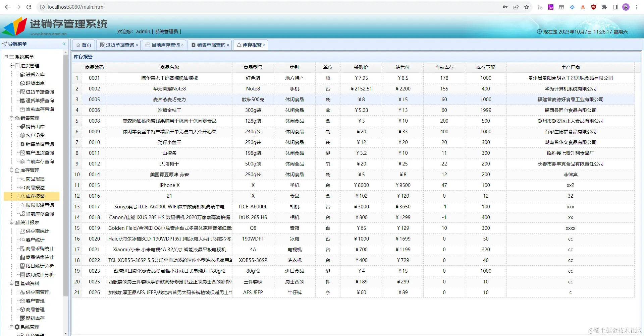Collapse the 库存管理 tree group

11,170
